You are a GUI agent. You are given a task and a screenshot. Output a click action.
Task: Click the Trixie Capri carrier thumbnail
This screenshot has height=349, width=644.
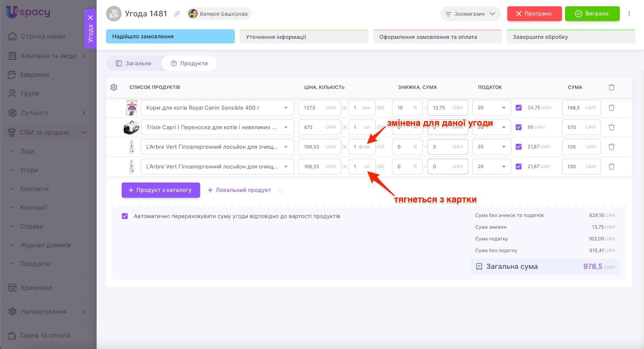(x=131, y=127)
